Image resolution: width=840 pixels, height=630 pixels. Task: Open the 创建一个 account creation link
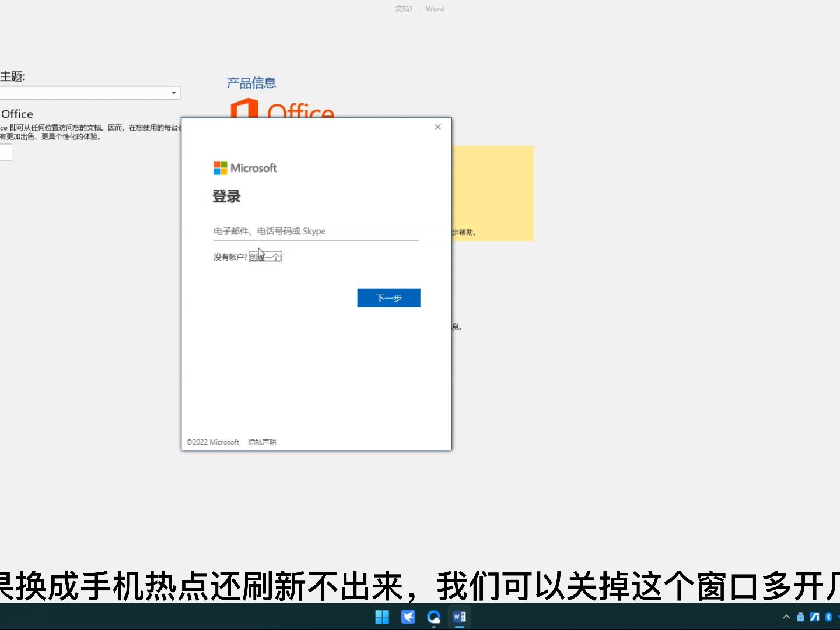pos(265,257)
